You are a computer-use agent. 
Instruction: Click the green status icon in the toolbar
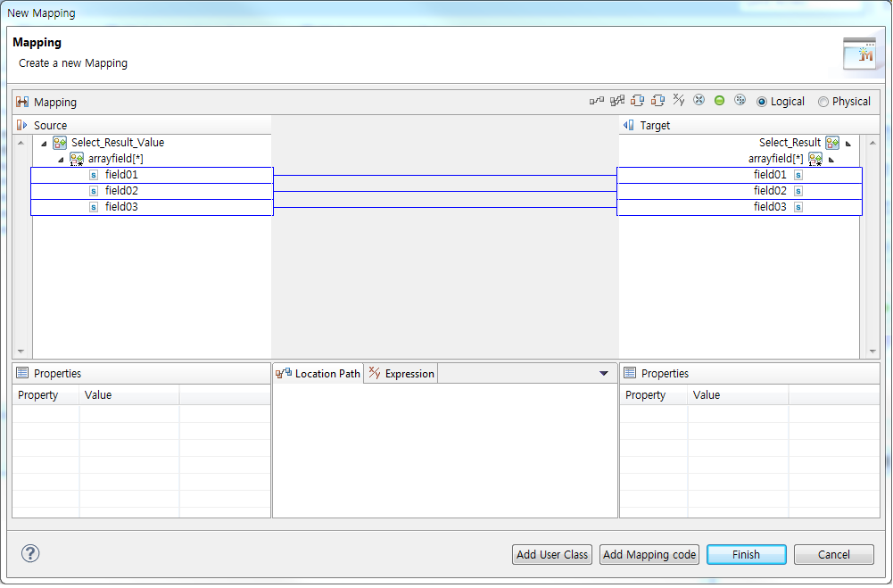tap(719, 100)
